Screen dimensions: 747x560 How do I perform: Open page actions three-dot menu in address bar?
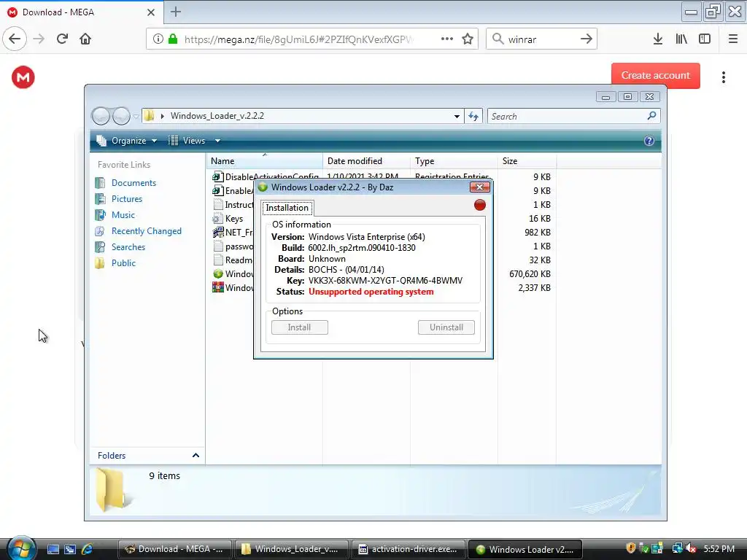447,39
